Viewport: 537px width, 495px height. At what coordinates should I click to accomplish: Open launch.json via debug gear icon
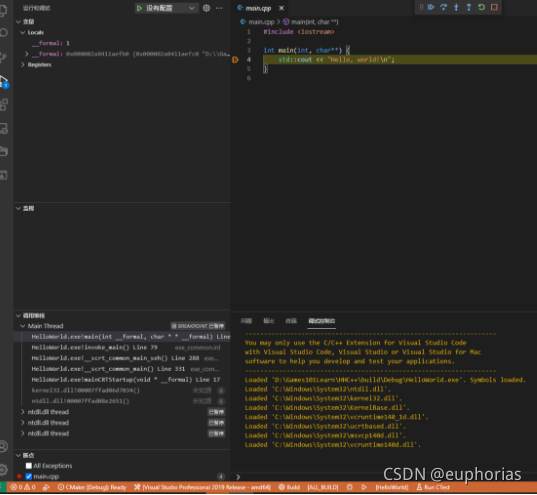pos(206,8)
